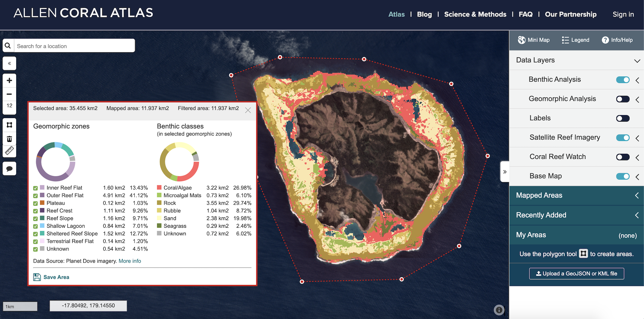Uncheck the Outer Reef Flat zone
Image resolution: width=644 pixels, height=319 pixels.
pyautogui.click(x=35, y=195)
